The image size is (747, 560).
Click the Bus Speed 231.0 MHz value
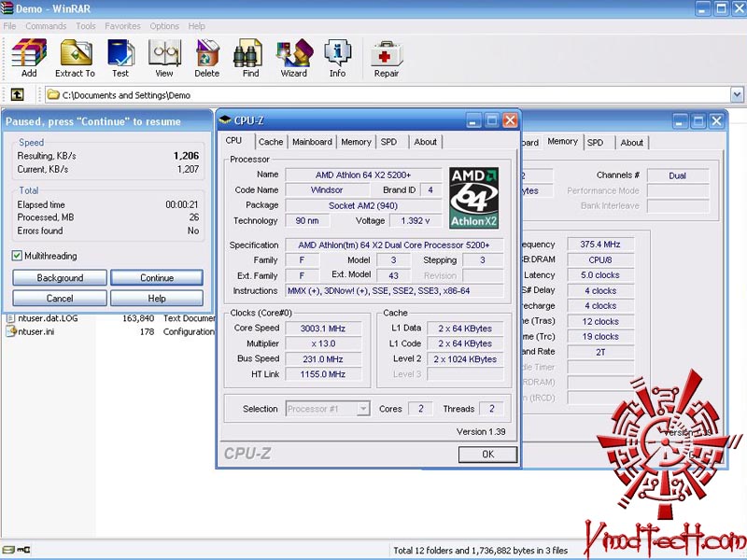[323, 358]
